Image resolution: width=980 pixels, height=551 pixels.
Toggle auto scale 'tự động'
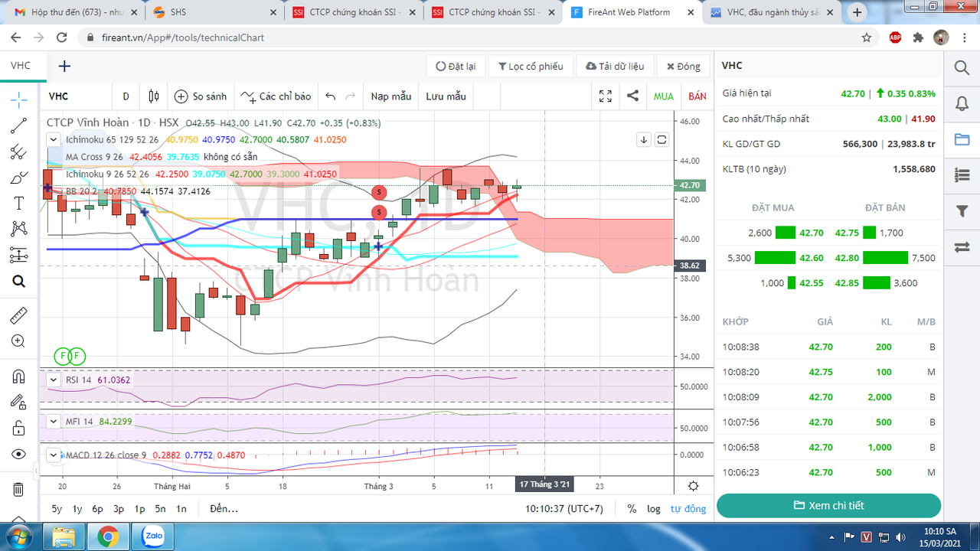point(688,509)
